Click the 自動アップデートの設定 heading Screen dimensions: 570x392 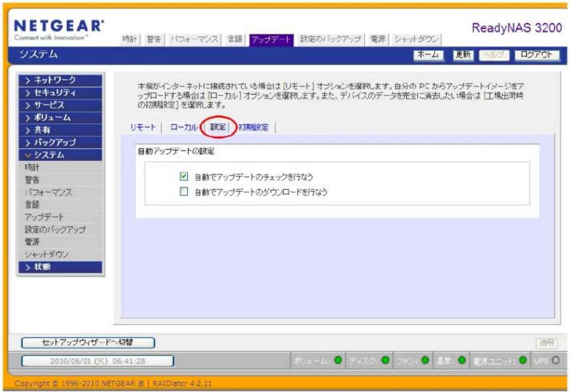pos(176,151)
